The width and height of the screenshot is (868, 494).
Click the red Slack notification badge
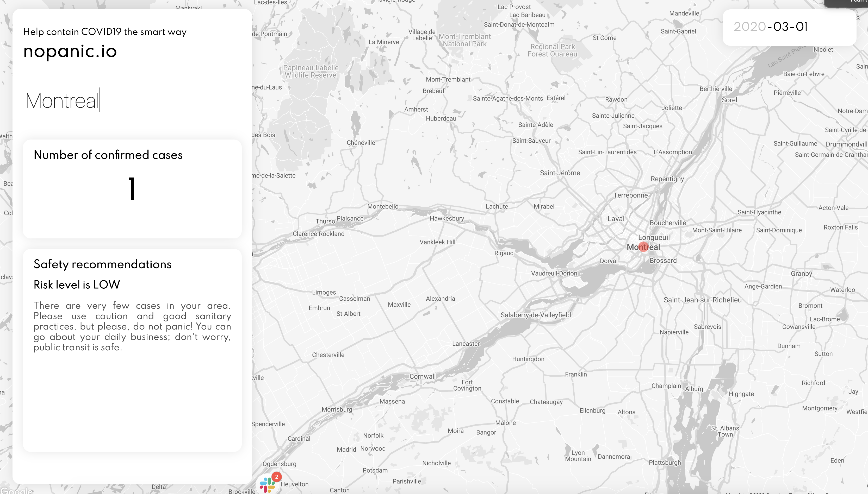277,477
